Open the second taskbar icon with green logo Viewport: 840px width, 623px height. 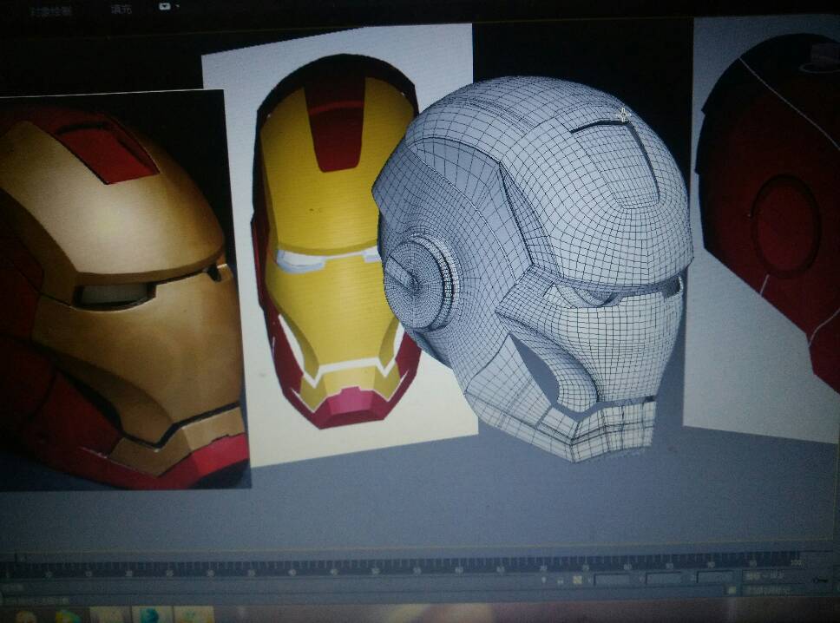(67, 615)
